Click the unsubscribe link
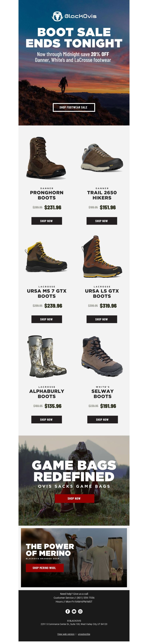 [x=84, y=634]
